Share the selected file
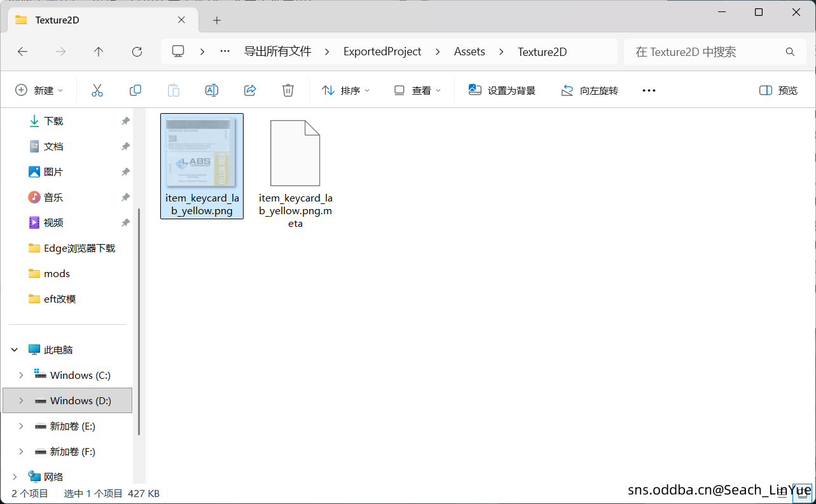 click(249, 90)
